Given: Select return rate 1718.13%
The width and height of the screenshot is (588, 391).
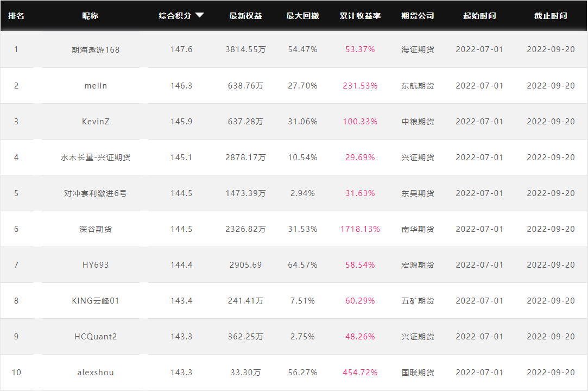Looking at the screenshot, I should (x=360, y=229).
